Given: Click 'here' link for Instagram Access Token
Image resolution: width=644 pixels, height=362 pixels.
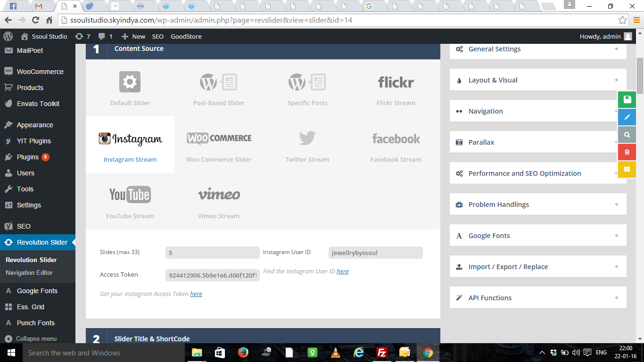Looking at the screenshot, I should [196, 294].
